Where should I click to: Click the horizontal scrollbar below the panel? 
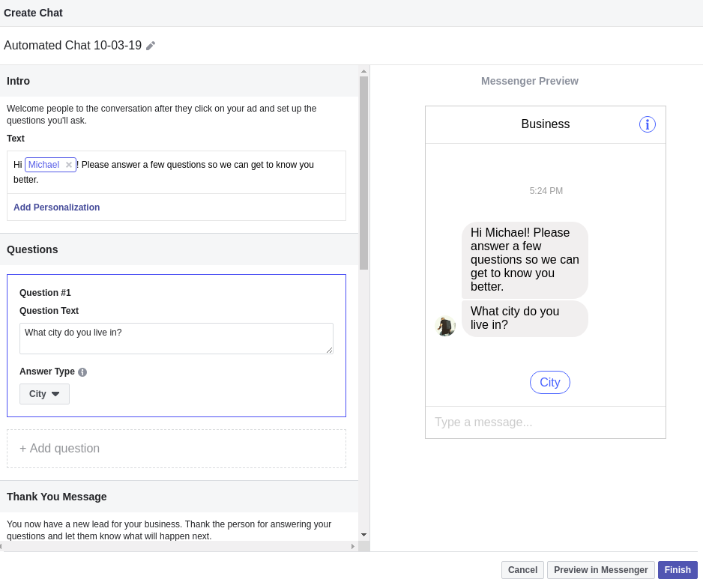176,547
